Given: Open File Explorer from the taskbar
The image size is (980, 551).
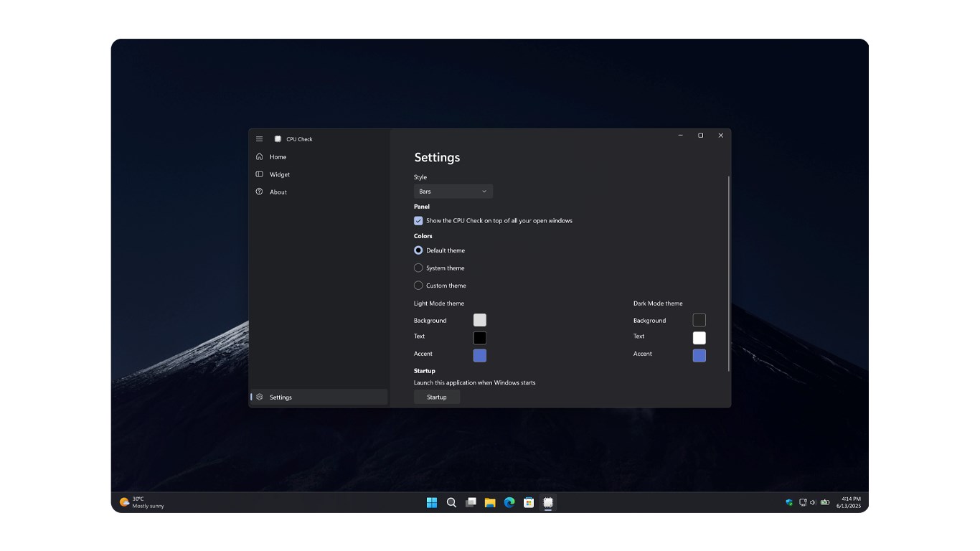Looking at the screenshot, I should coord(490,502).
